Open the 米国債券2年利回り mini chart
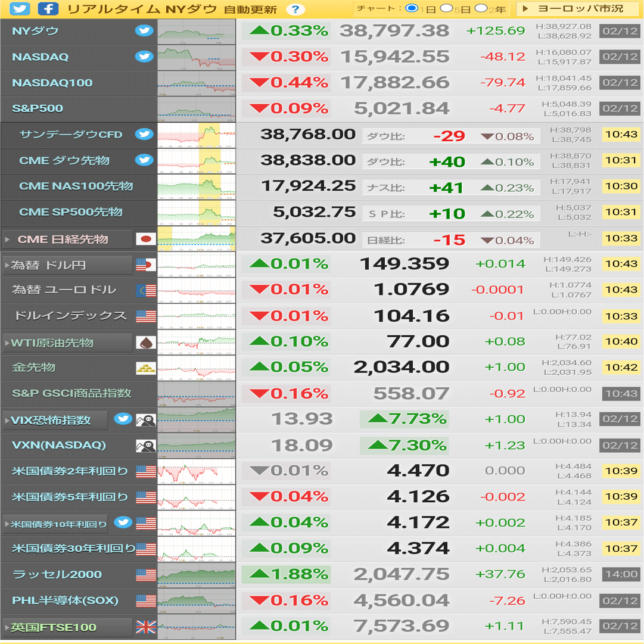Image resolution: width=644 pixels, height=644 pixels. [x=197, y=471]
